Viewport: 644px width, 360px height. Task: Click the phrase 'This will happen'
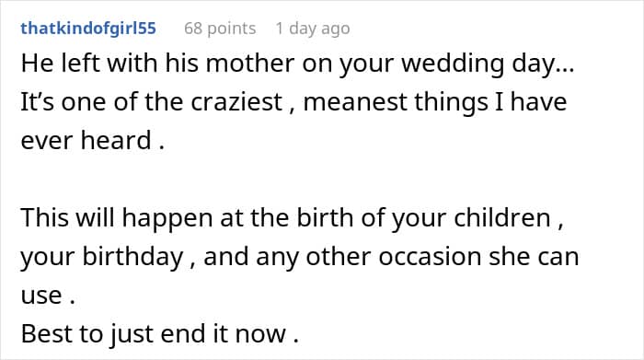(117, 218)
